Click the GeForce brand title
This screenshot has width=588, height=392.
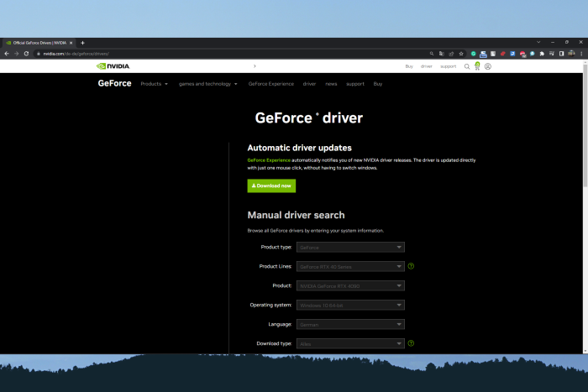pos(115,84)
